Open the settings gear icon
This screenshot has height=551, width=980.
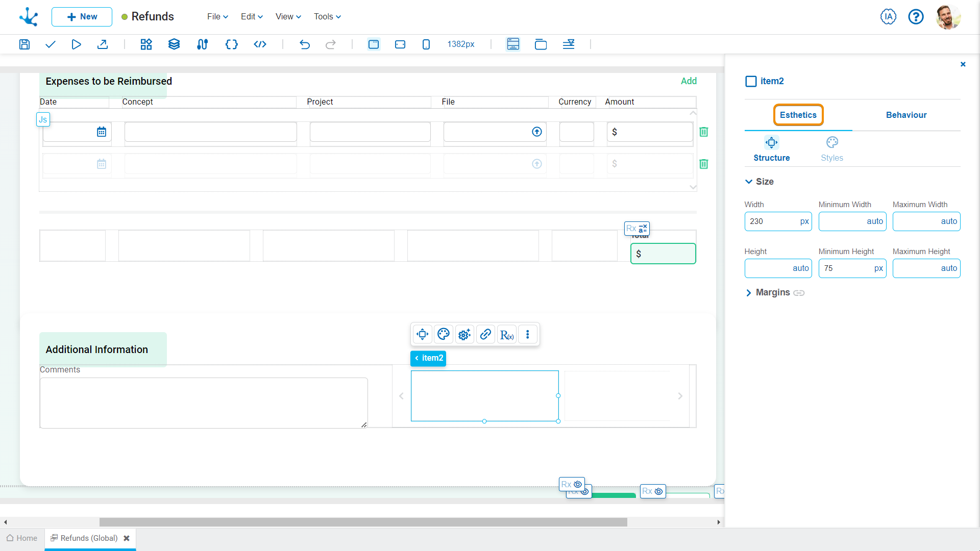pos(464,334)
